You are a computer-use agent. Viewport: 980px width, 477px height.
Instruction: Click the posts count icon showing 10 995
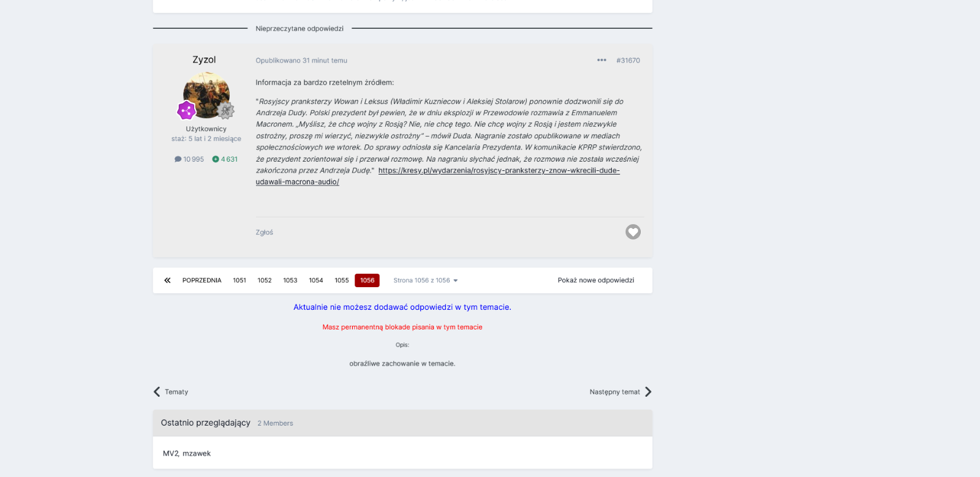pos(178,159)
